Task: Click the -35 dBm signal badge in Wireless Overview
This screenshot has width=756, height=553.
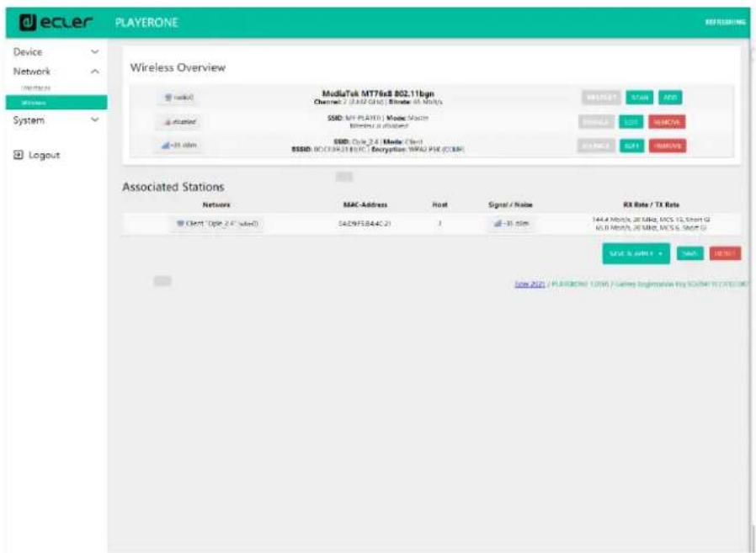Action: click(x=178, y=145)
